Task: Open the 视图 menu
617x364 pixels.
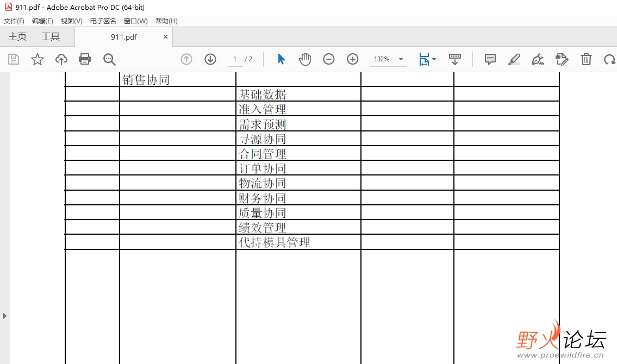Action: (71, 21)
